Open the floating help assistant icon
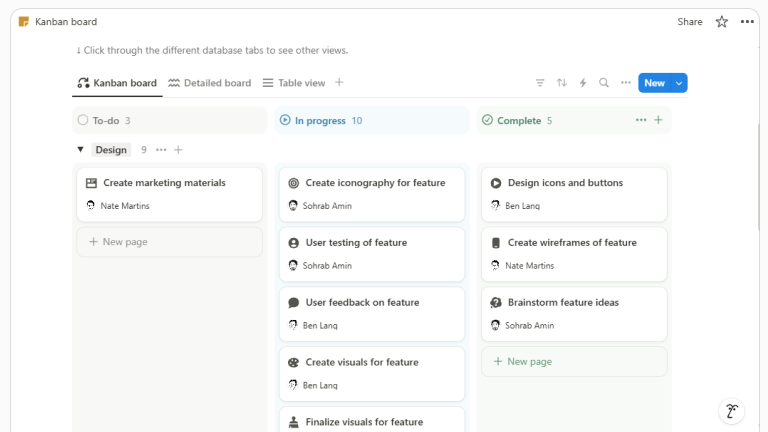768x432 pixels. tap(732, 411)
